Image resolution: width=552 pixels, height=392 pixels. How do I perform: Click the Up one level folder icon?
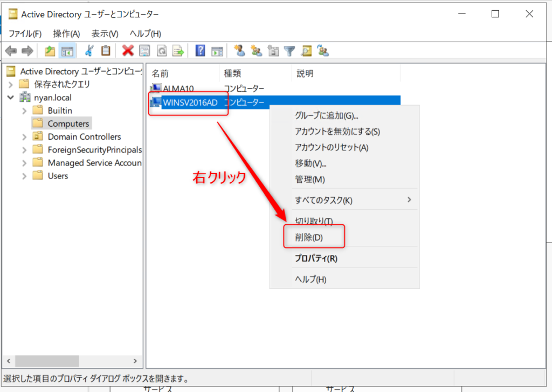(50, 51)
